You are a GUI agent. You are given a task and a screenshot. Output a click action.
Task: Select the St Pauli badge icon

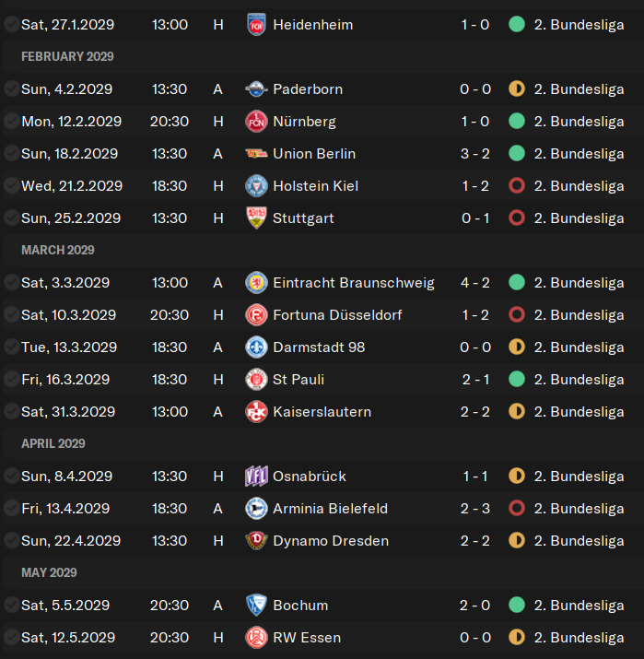tap(256, 380)
